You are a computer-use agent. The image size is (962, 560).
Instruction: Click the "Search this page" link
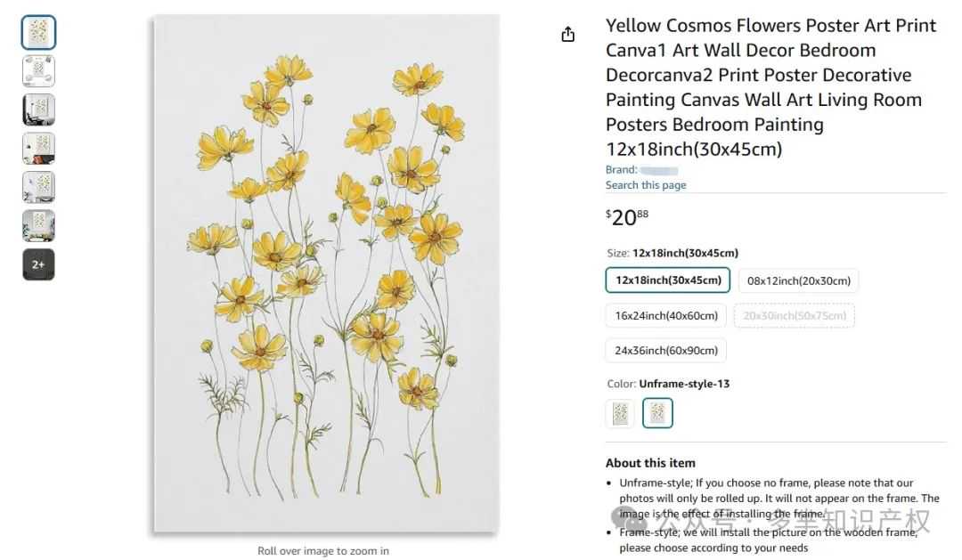click(x=646, y=185)
